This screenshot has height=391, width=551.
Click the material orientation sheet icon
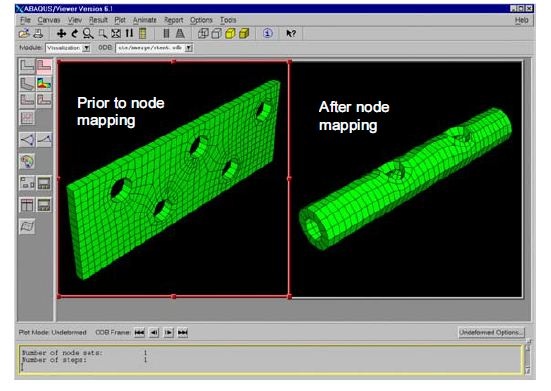[x=27, y=226]
